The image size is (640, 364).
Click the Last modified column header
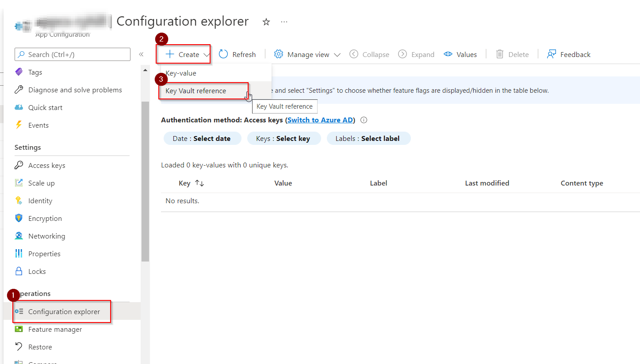pos(487,183)
